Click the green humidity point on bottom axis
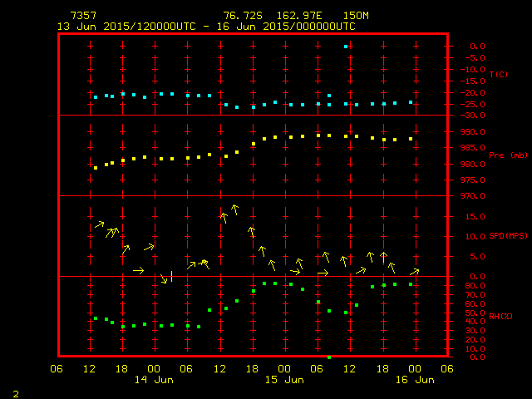The image size is (532, 399). click(x=329, y=357)
